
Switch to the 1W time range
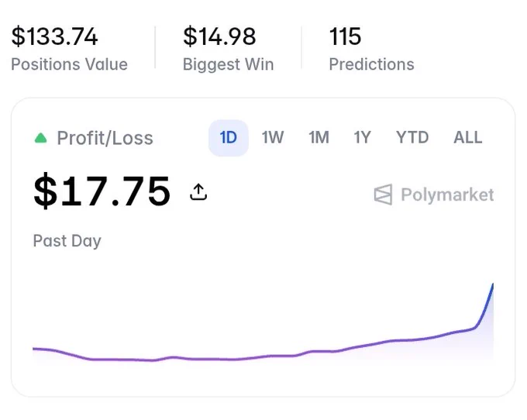(273, 138)
